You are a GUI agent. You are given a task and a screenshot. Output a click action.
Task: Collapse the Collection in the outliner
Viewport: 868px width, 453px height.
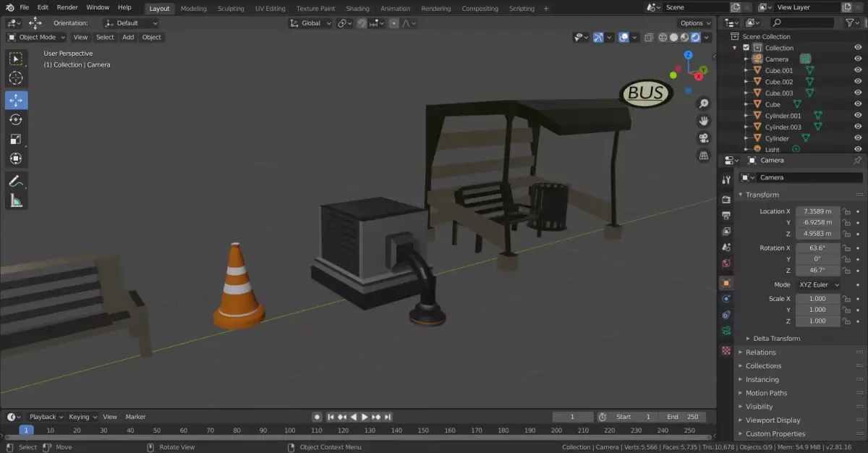tap(736, 47)
